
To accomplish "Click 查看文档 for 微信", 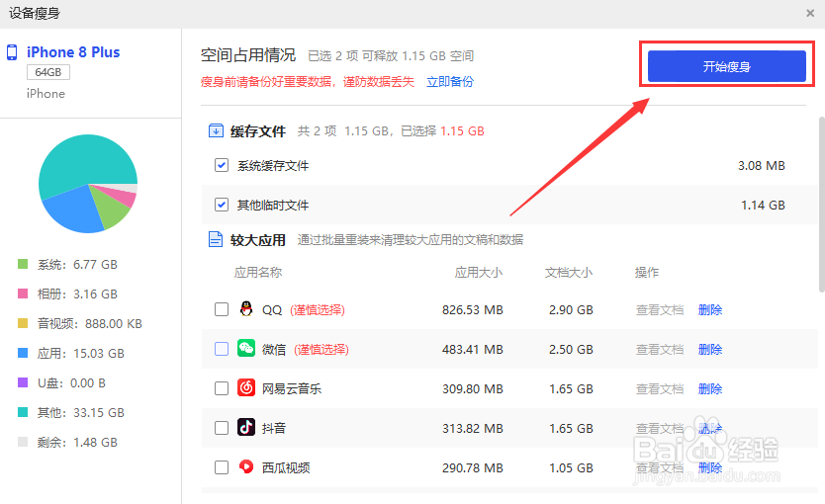I will [660, 350].
